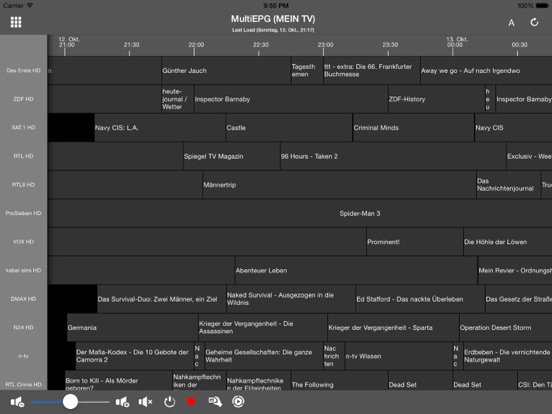Open 96 Hours - Taken 2 programme

tap(393, 156)
